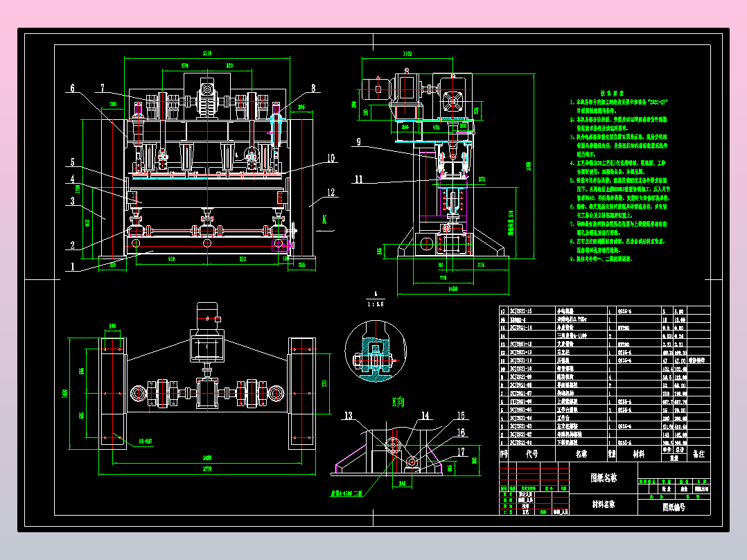Click part callout number 16 in K-direction view
Image resolution: width=747 pixels, height=560 pixels.
click(x=461, y=432)
